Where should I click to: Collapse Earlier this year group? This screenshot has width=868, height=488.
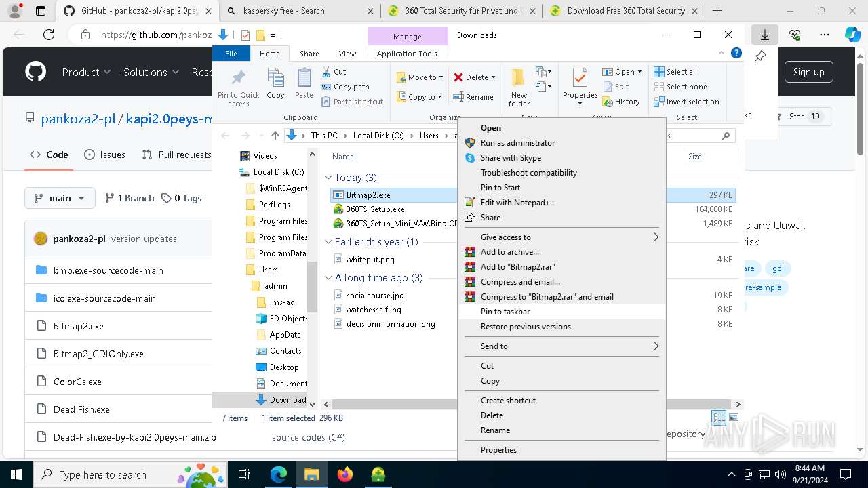(x=328, y=242)
